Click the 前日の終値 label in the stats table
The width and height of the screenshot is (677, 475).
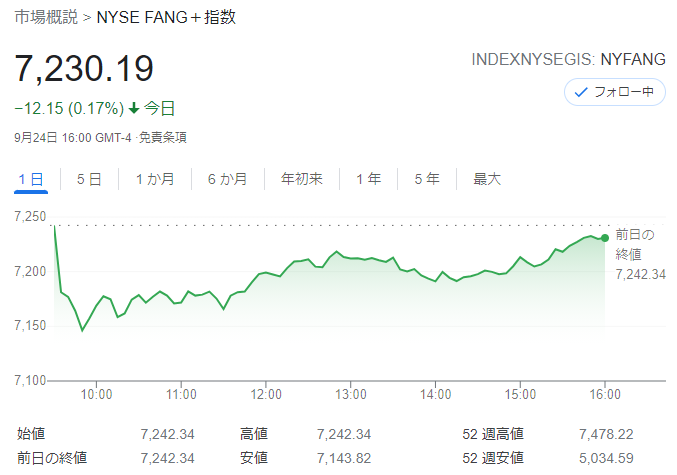pyautogui.click(x=52, y=458)
